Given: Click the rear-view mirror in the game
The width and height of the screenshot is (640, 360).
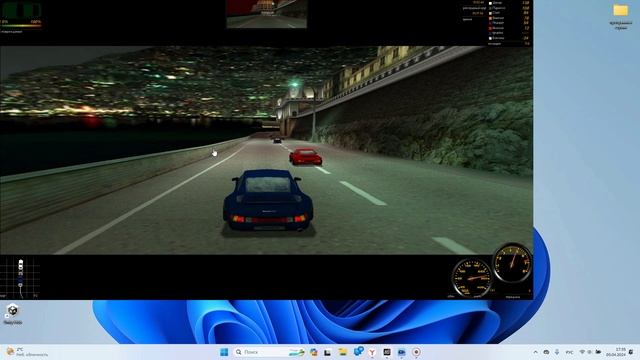Looking at the screenshot, I should 267,14.
